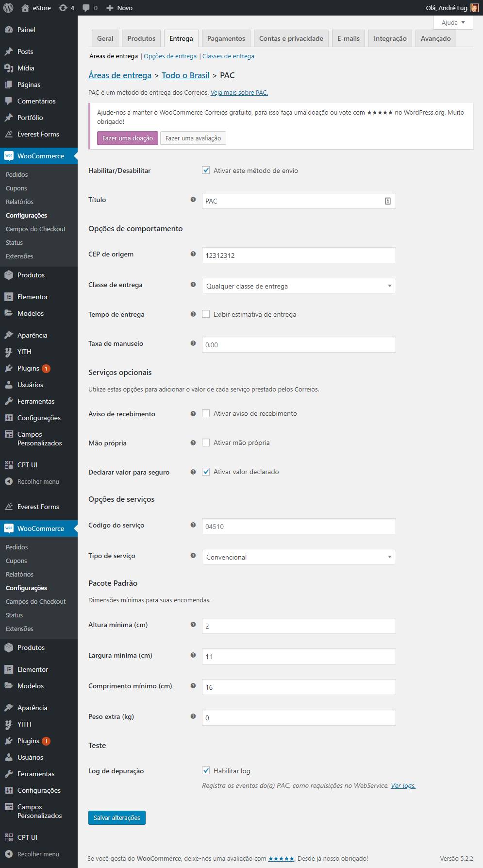Open Comentários comment icon in sidebar
This screenshot has height=868, width=483.
[x=9, y=101]
